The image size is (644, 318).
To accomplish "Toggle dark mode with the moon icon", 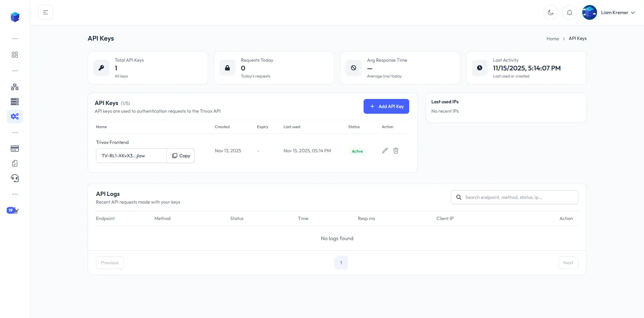I will tap(550, 12).
